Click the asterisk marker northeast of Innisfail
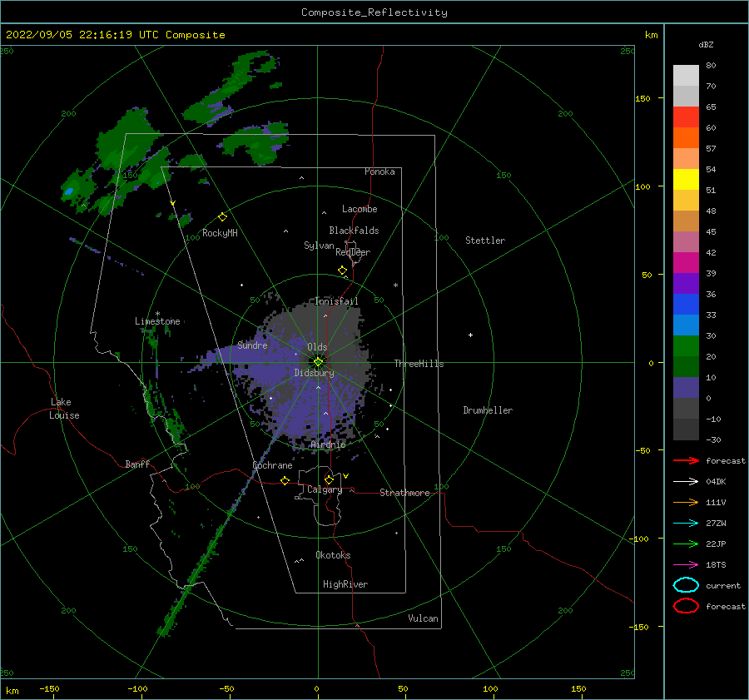Viewport: 749px width, 700px height. (x=395, y=285)
